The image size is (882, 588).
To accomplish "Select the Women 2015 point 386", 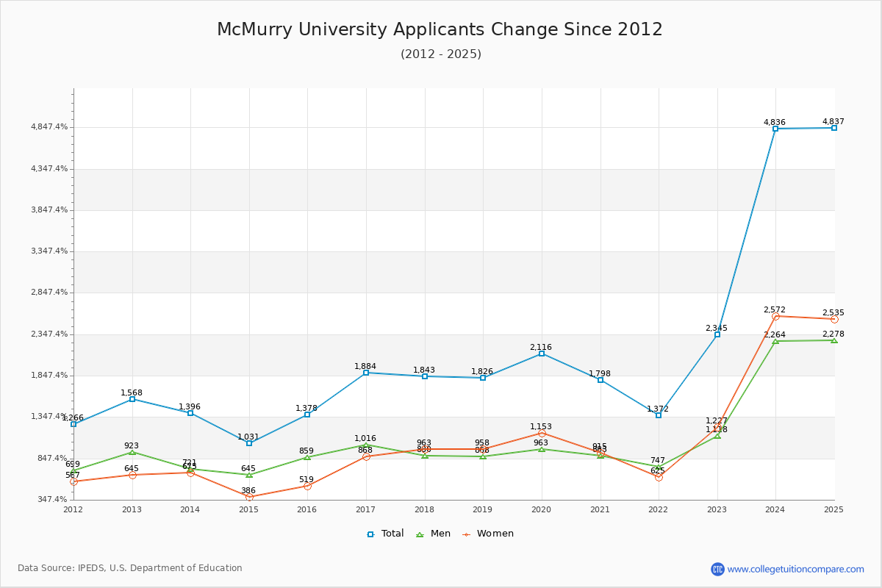I will 249,497.
